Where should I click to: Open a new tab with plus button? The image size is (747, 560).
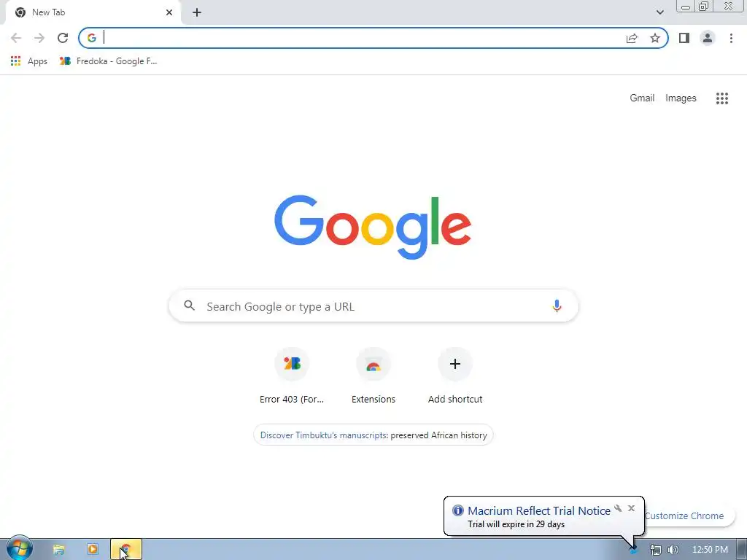[x=197, y=12]
